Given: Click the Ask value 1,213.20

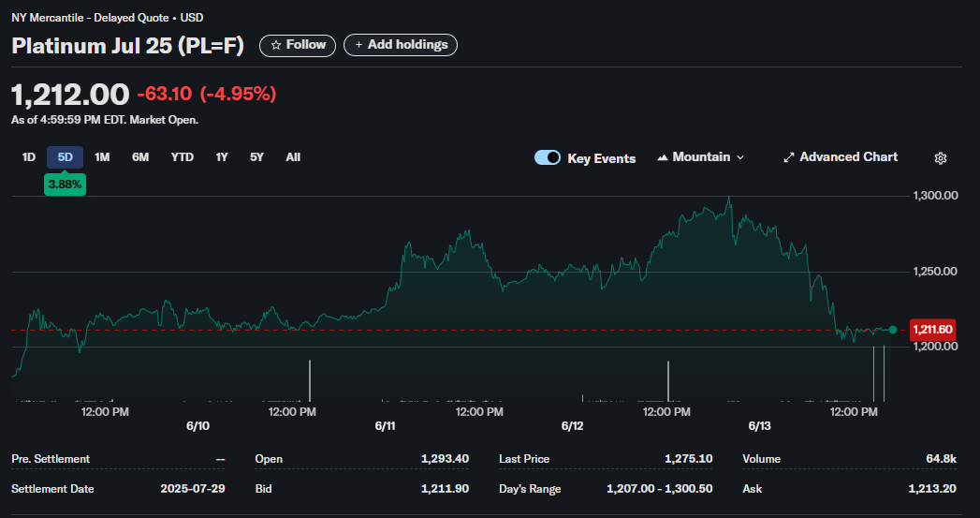Looking at the screenshot, I should pyautogui.click(x=932, y=489).
